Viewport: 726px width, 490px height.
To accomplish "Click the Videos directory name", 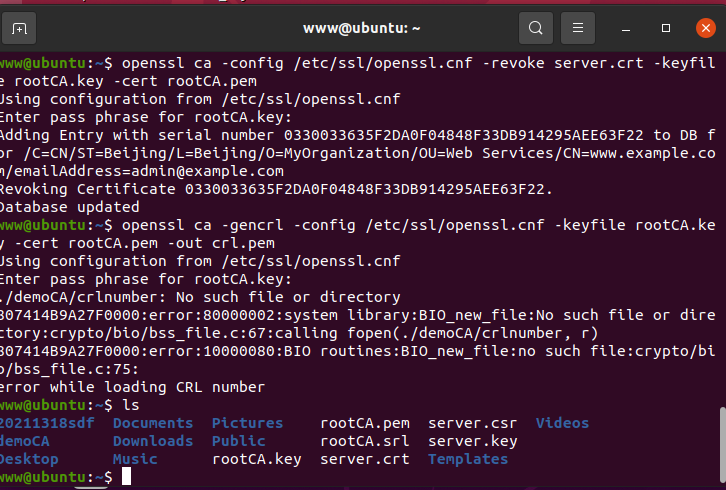I will pos(562,423).
